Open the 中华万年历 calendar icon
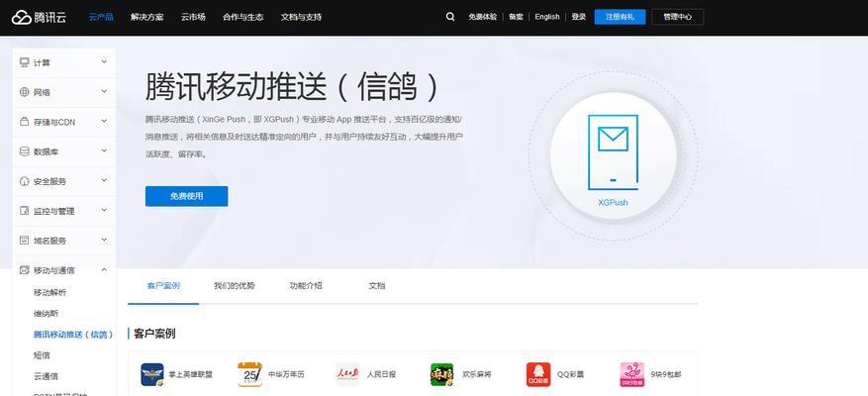The width and height of the screenshot is (868, 396). click(x=249, y=374)
